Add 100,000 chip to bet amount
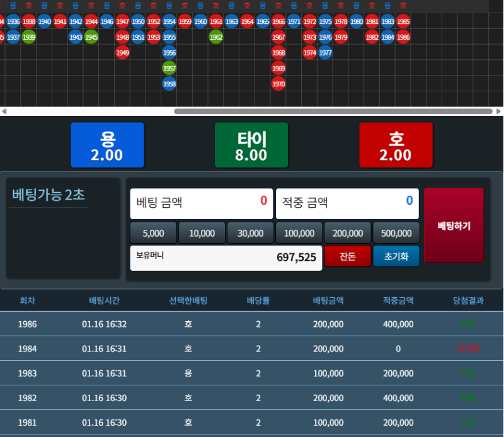 point(299,233)
